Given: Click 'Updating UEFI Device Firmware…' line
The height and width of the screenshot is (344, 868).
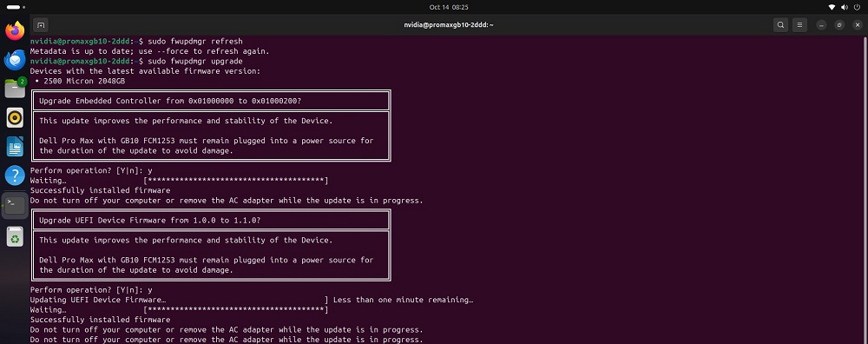Looking at the screenshot, I should point(99,301).
